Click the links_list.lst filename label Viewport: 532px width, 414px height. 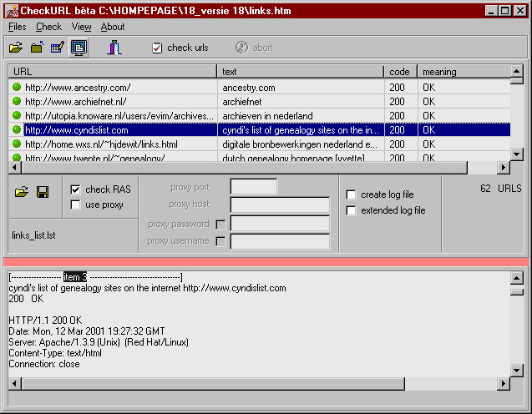(x=33, y=235)
